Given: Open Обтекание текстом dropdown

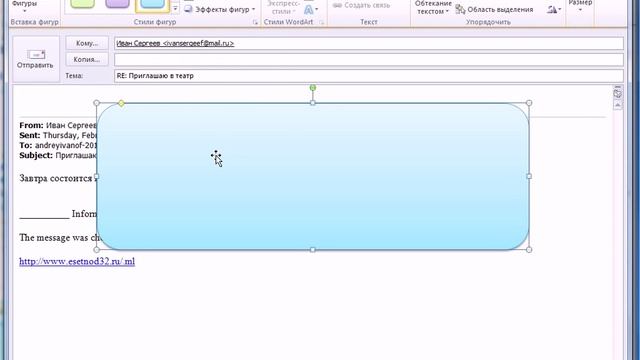Looking at the screenshot, I should tap(433, 7).
